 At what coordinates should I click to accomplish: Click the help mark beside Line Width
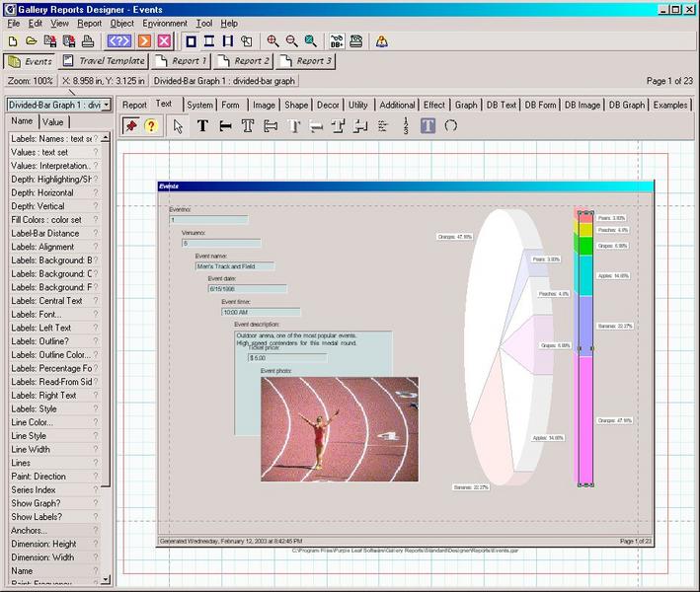95,449
